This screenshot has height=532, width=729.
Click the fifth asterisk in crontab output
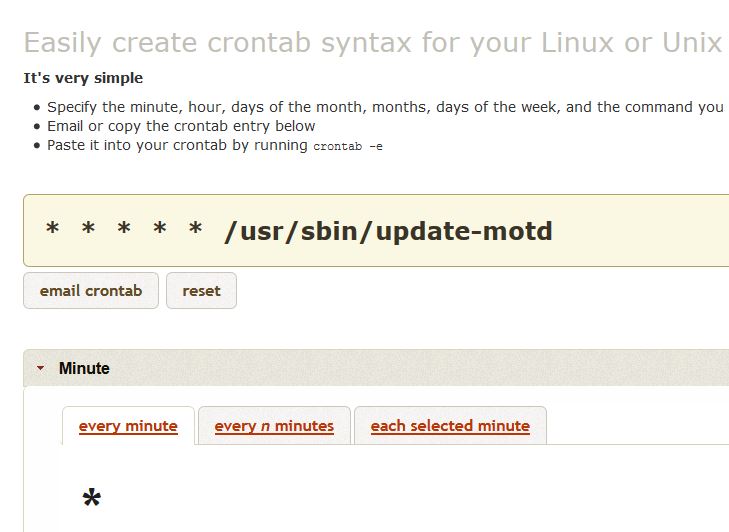pos(196,228)
